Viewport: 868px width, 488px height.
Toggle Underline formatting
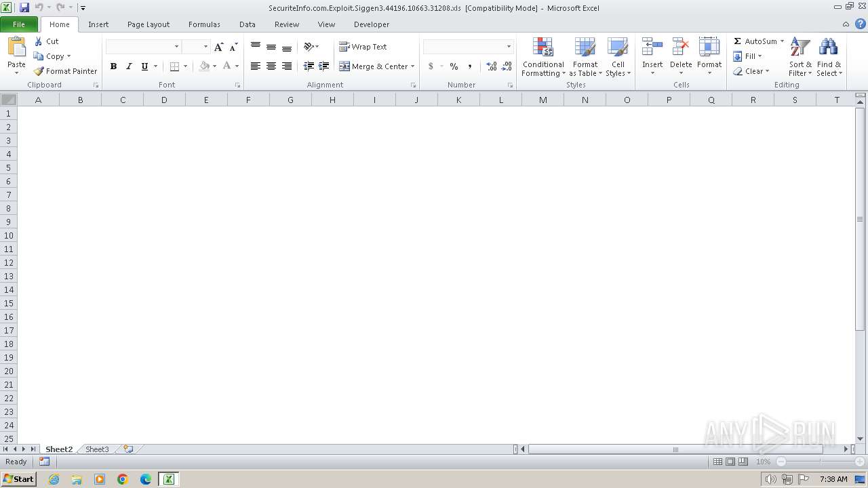click(144, 66)
